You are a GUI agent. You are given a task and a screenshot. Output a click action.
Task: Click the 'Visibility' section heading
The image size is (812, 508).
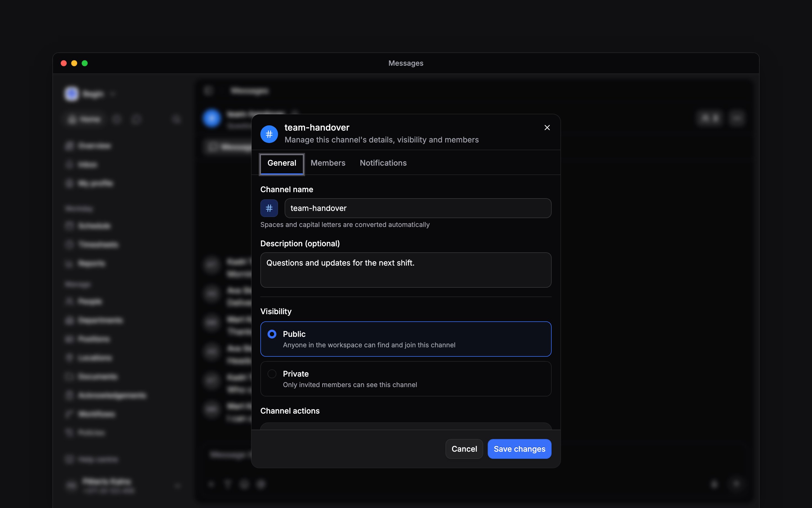(276, 311)
